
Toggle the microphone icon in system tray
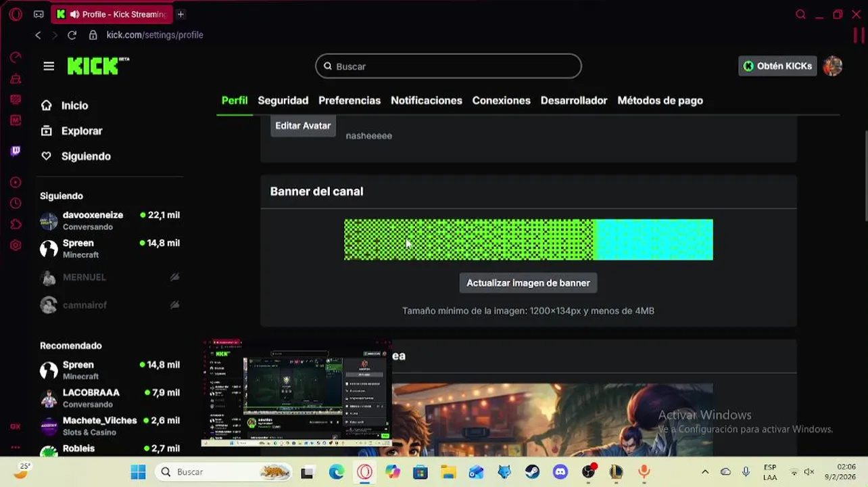click(746, 472)
